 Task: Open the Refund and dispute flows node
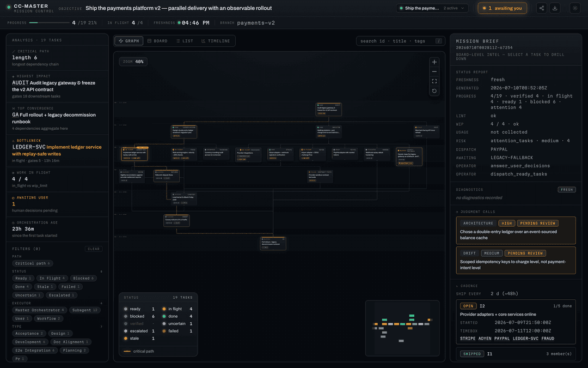point(167,176)
